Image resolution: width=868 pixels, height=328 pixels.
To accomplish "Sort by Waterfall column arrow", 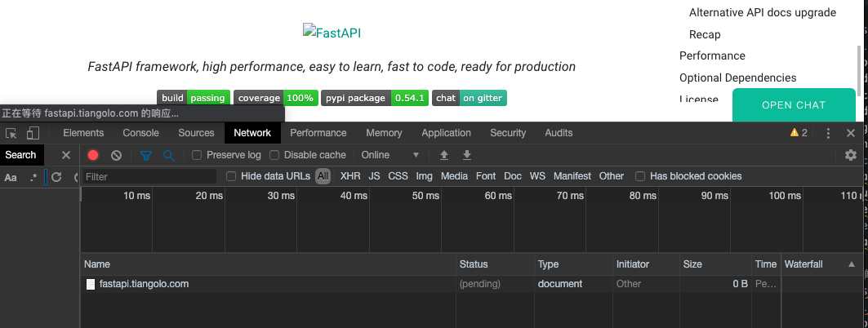I will click(852, 264).
